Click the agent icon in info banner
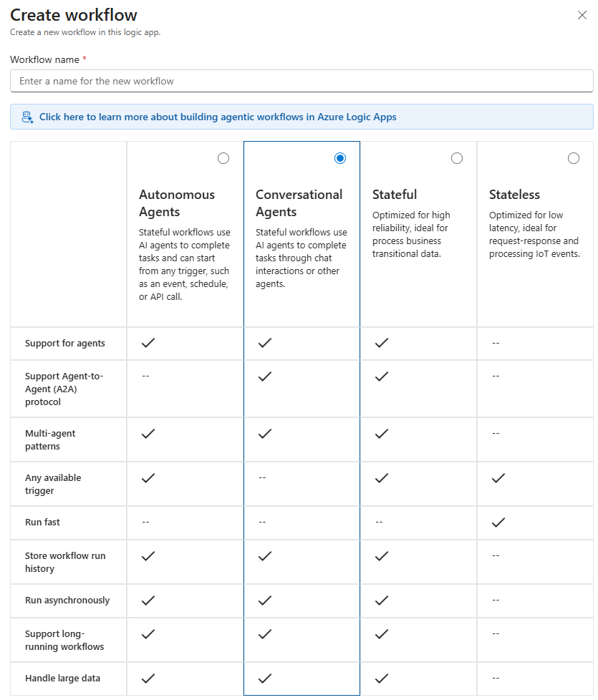 tap(28, 117)
